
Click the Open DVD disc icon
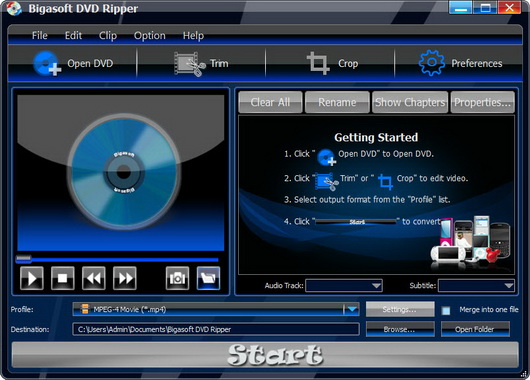pos(47,63)
